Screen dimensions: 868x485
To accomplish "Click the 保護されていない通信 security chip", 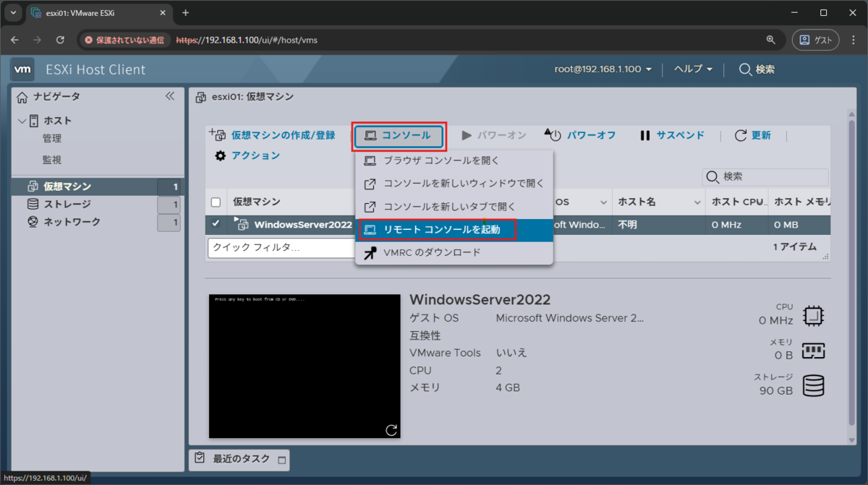I will (124, 40).
